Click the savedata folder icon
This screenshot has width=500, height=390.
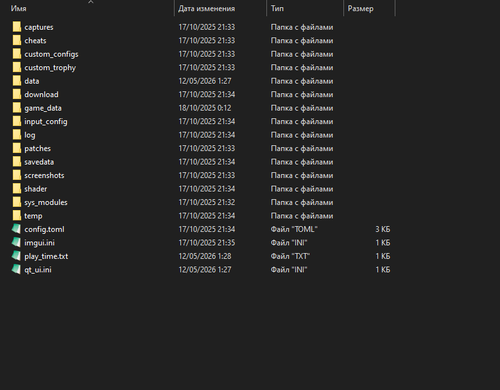(x=17, y=162)
